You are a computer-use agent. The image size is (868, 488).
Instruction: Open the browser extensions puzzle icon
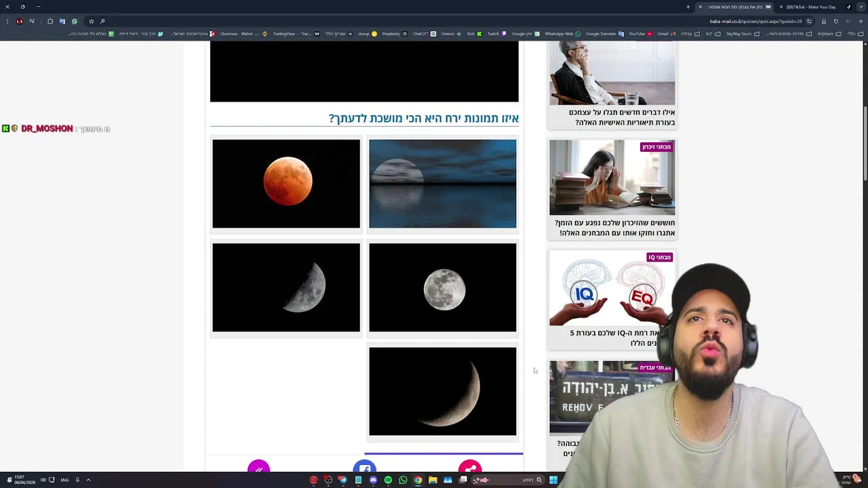coord(50,21)
